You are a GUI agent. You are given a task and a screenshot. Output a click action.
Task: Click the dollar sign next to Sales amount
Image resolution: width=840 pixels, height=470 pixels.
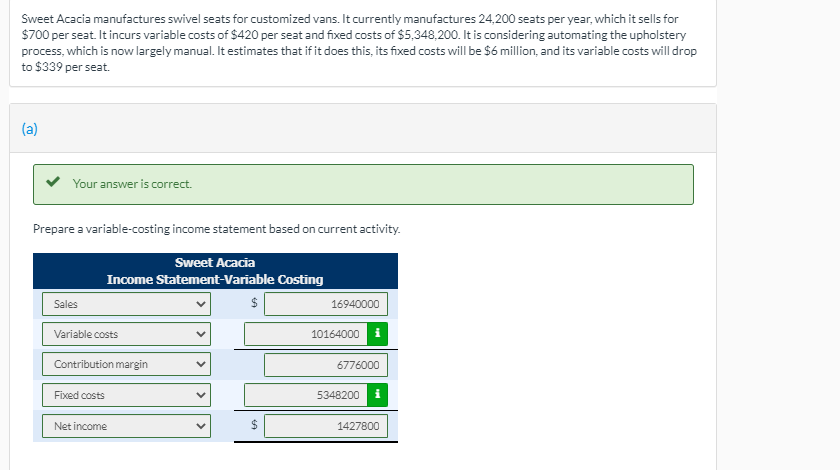(x=254, y=303)
